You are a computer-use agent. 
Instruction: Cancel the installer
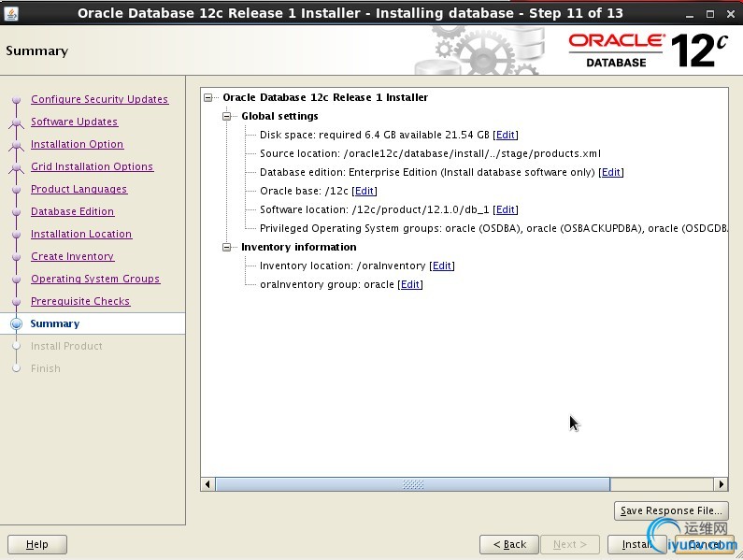pyautogui.click(x=705, y=544)
